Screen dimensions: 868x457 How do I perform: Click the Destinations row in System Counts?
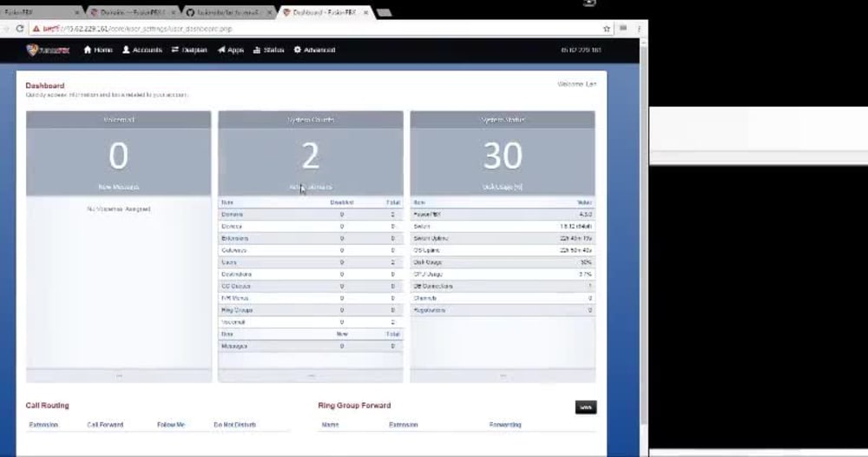click(x=311, y=275)
